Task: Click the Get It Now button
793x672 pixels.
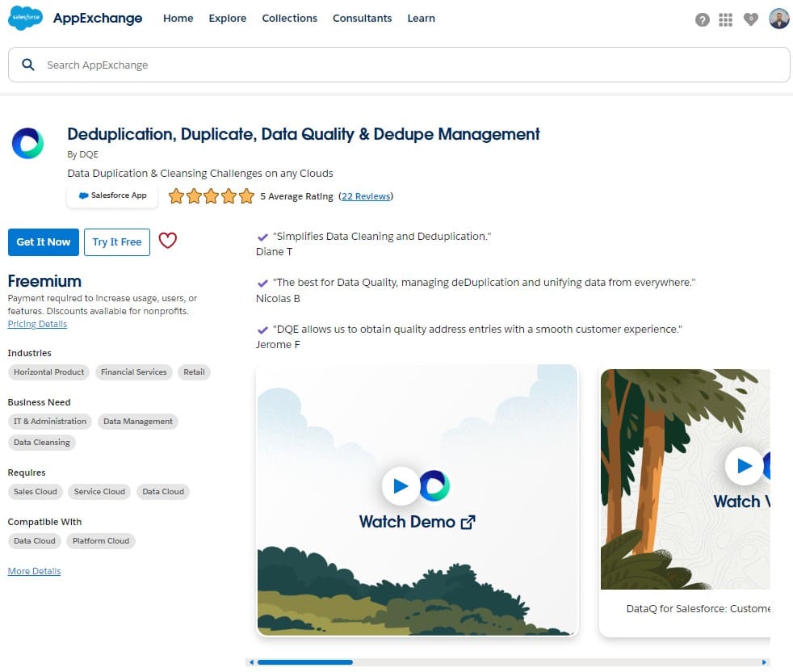Action: (44, 241)
